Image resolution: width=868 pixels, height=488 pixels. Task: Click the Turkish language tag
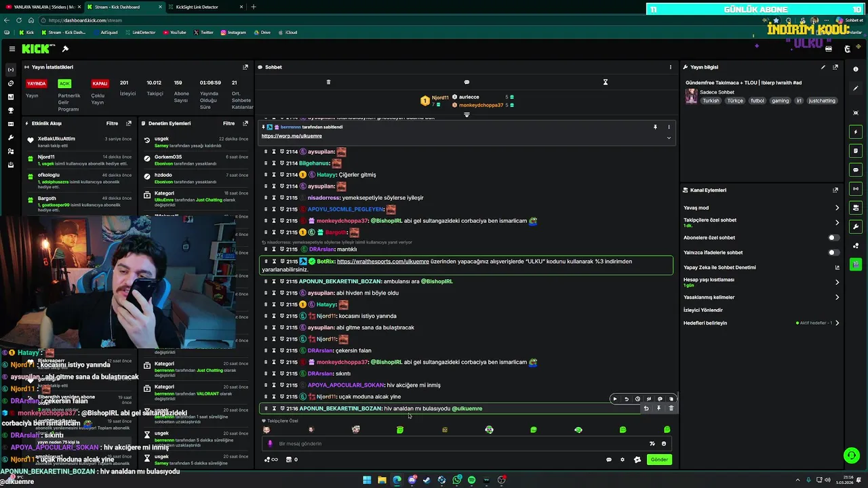(711, 101)
